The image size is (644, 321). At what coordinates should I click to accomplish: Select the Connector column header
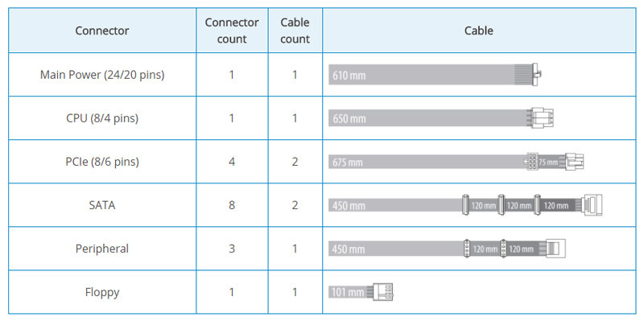[102, 31]
